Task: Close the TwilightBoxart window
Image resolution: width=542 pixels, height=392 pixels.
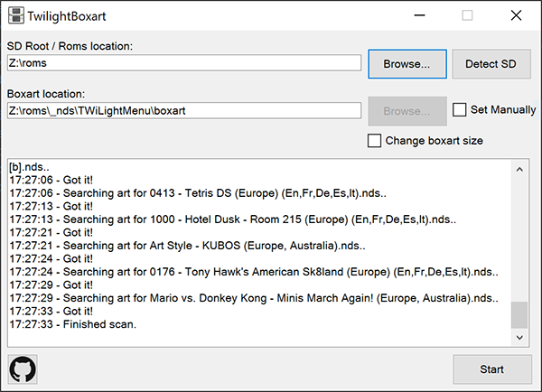Action: (x=516, y=15)
